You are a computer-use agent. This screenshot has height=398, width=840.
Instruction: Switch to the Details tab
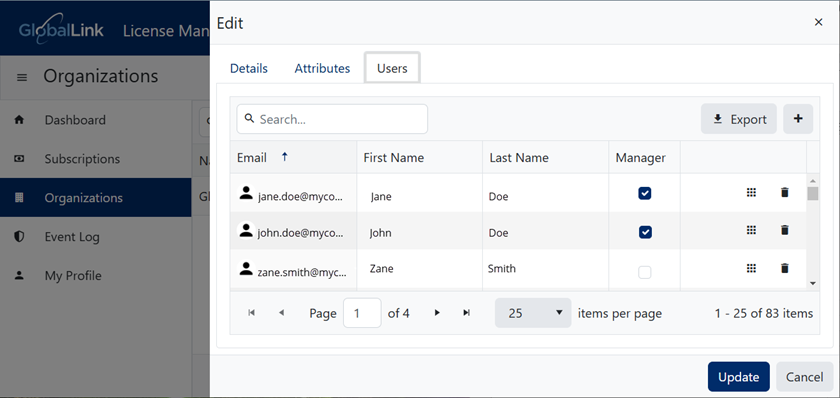pyautogui.click(x=249, y=69)
